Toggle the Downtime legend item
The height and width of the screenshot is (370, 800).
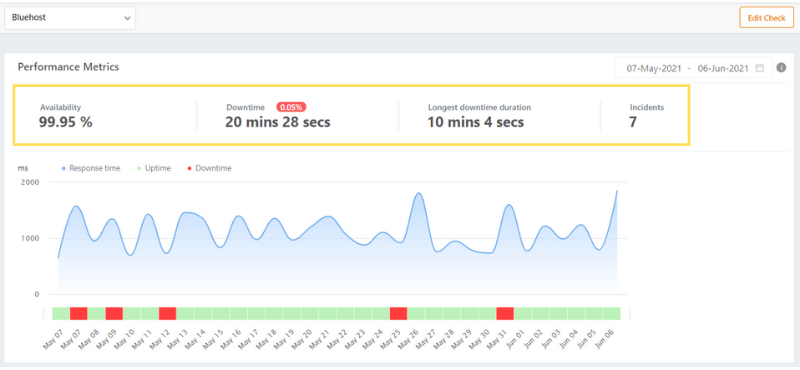[209, 168]
